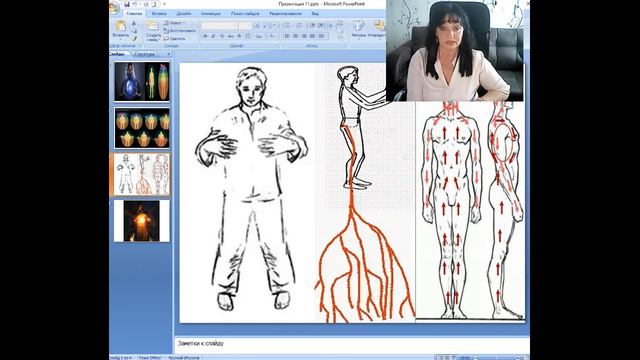Redo the action in the quick access toolbar

(x=146, y=4)
